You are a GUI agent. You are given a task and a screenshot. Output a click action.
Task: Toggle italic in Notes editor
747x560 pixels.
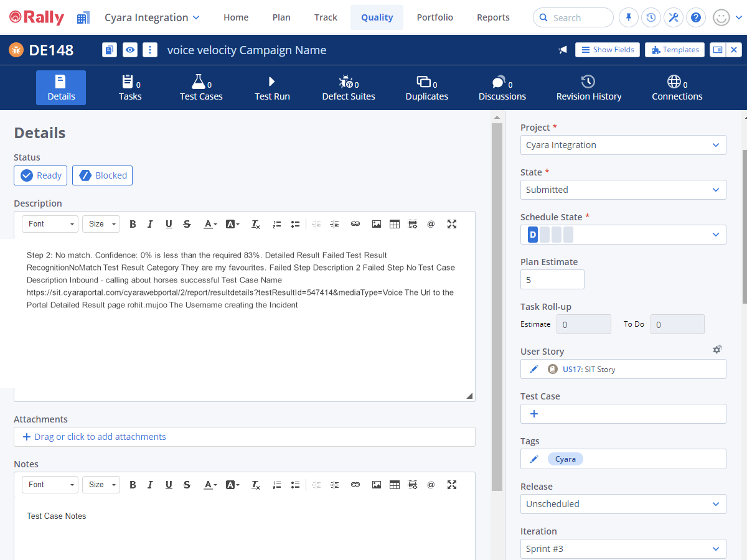[x=151, y=485]
